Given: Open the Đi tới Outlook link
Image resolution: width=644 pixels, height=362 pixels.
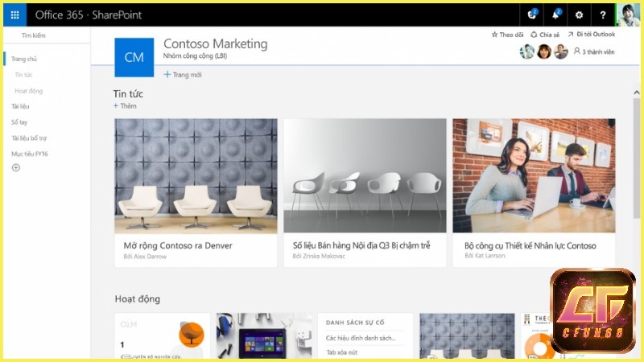Looking at the screenshot, I should point(592,35).
